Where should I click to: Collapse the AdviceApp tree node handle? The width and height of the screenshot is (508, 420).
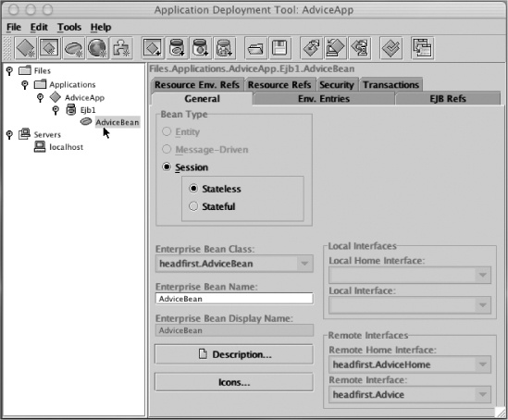(40, 97)
